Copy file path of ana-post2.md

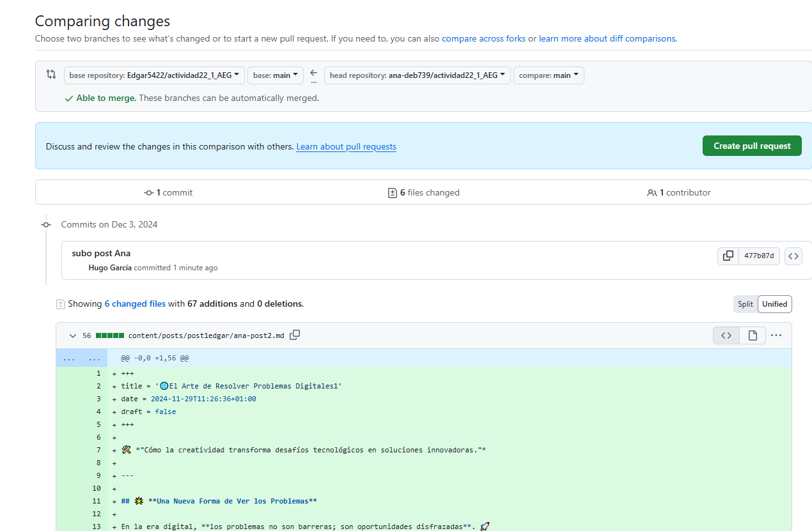tap(295, 335)
